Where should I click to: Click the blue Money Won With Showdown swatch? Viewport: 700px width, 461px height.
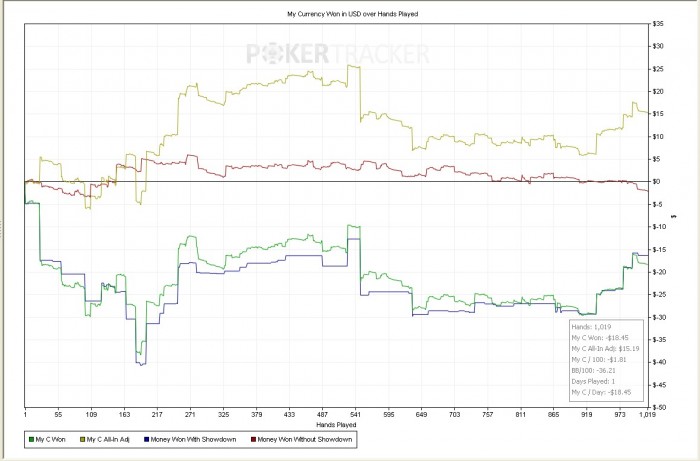[x=147, y=440]
